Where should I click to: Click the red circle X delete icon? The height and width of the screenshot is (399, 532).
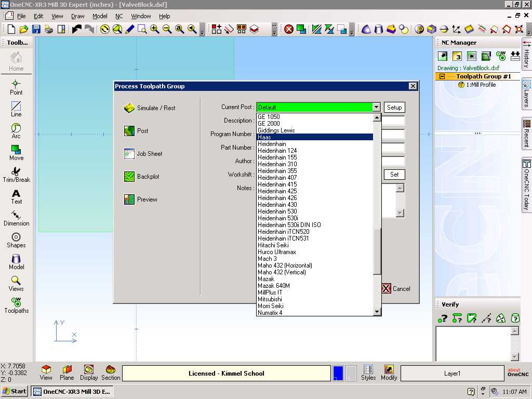289,29
